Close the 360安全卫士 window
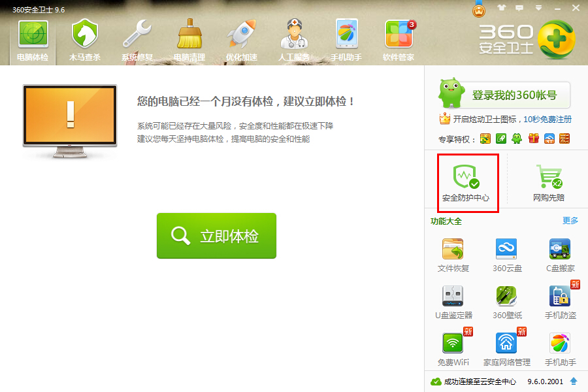This screenshot has width=588, height=392. tap(576, 7)
